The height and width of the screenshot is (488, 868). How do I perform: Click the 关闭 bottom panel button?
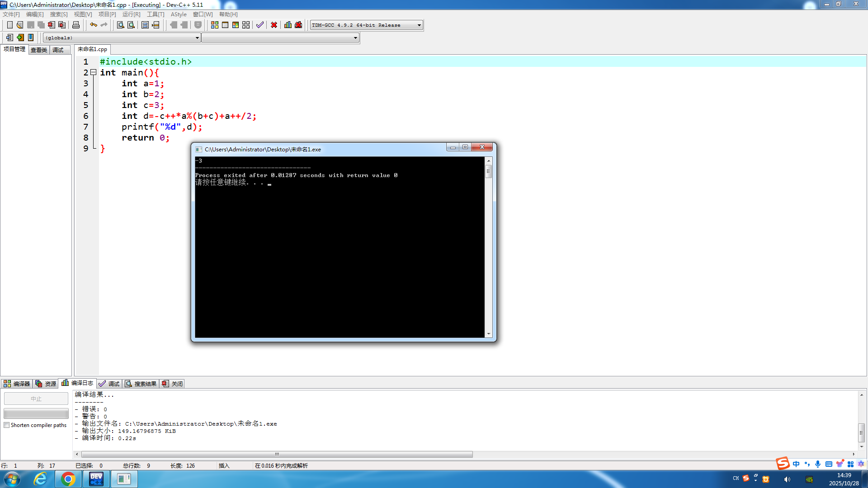[x=173, y=384]
